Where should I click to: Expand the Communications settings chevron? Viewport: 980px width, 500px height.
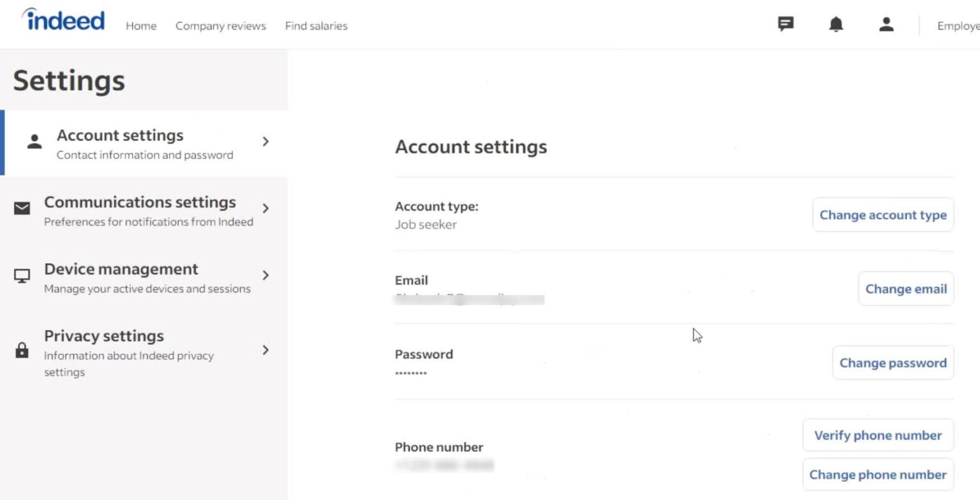pos(266,208)
